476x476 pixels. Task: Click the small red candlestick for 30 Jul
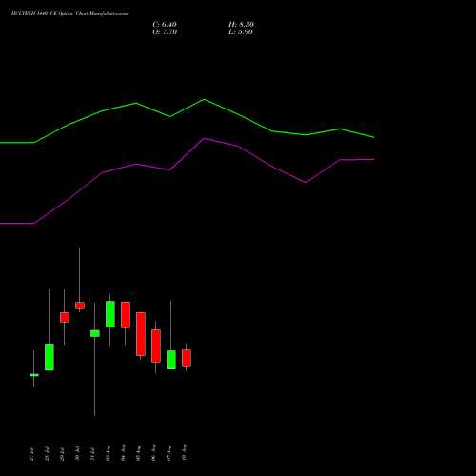[x=80, y=306]
